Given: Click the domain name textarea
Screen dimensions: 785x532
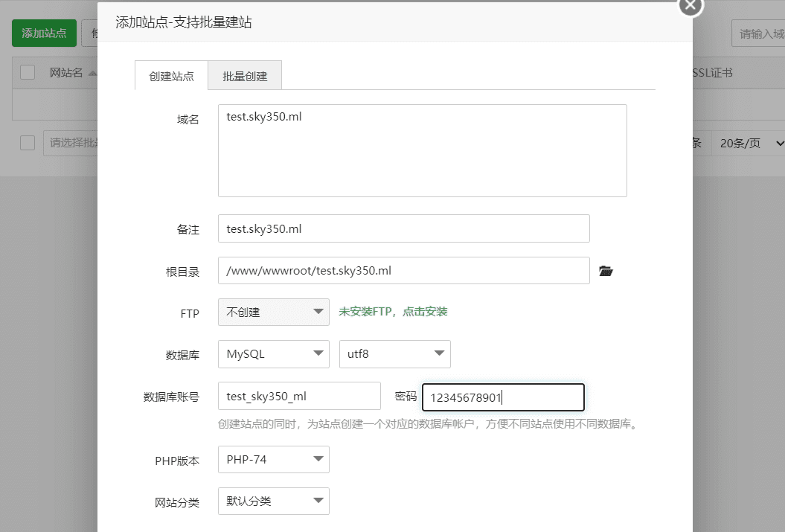Looking at the screenshot, I should tap(422, 150).
